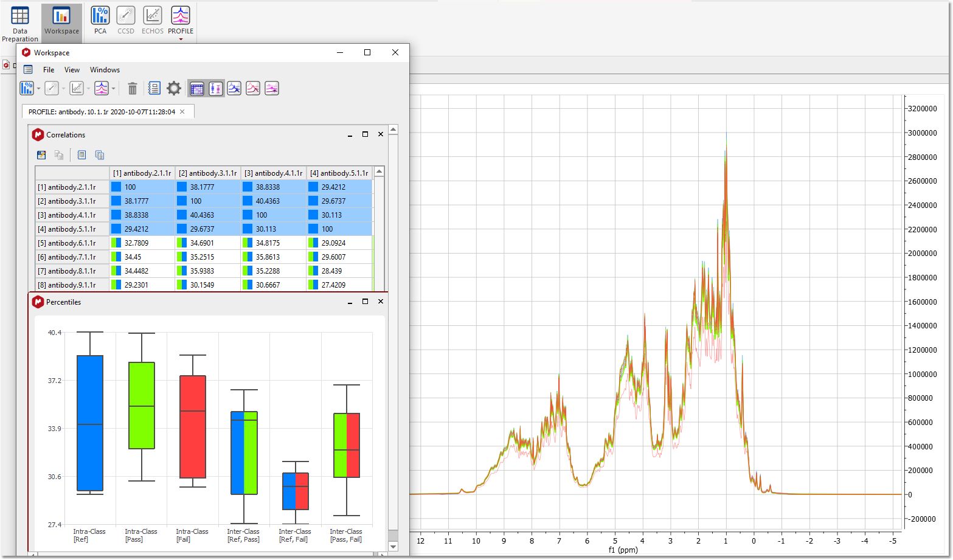Viewport: 953px width, 560px height.
Task: Click the PROFILE icon in Workspace toolbar
Action: (x=102, y=88)
